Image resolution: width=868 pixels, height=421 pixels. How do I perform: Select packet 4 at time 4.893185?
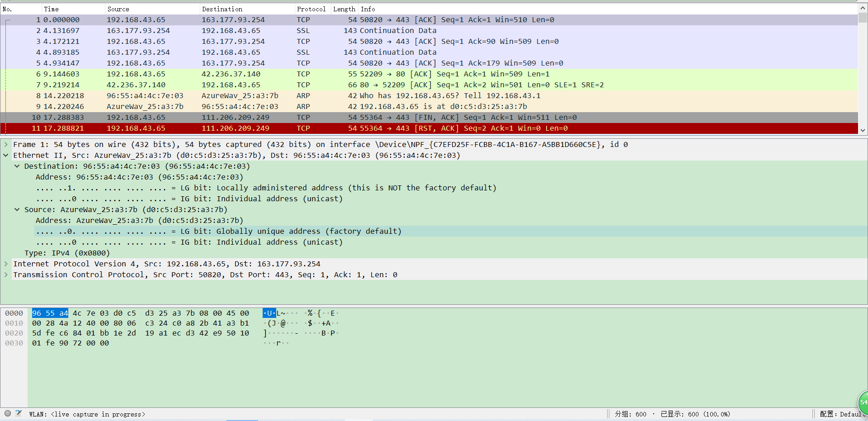429,52
